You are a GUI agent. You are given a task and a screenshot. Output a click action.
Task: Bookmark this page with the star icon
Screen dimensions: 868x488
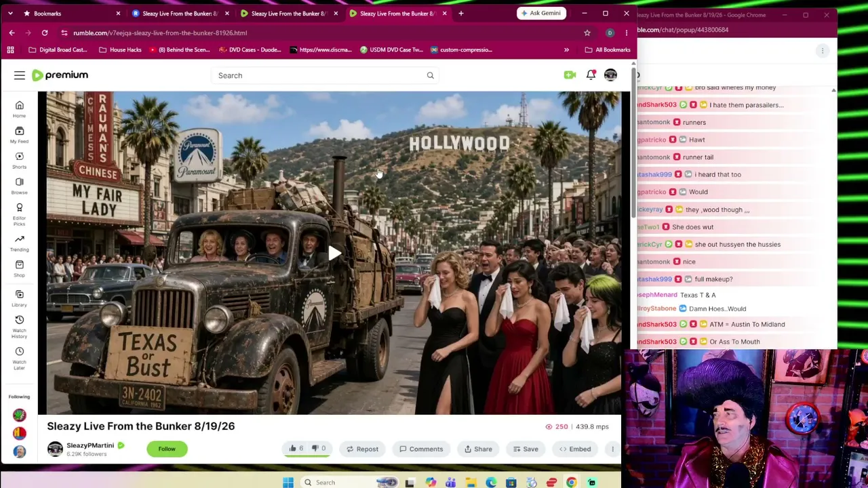point(587,33)
